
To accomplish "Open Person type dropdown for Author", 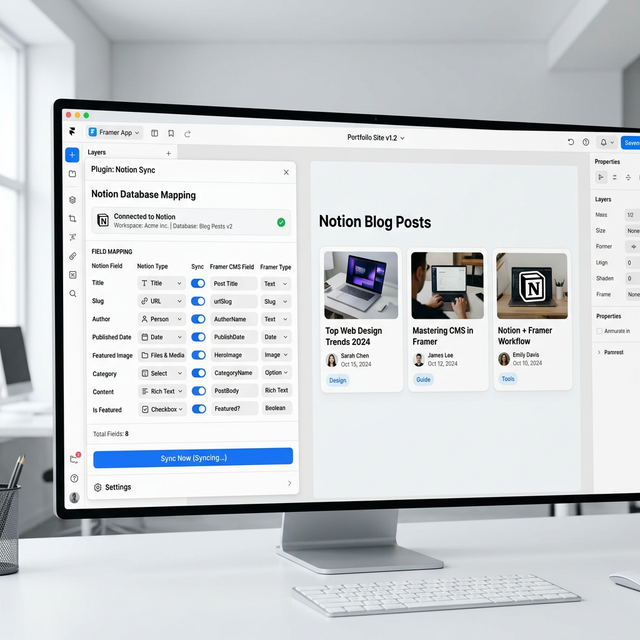I will tap(162, 319).
